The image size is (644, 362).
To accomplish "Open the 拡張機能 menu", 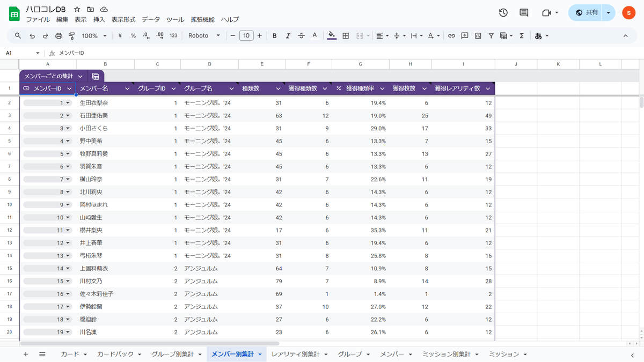I will click(202, 20).
